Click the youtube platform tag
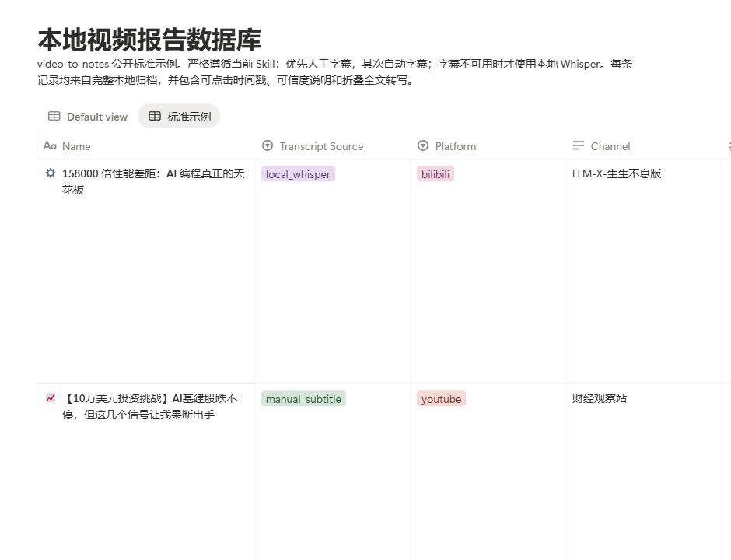The image size is (731, 560). pos(441,399)
